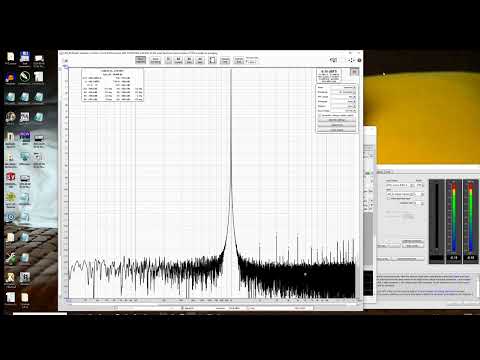This screenshot has height=360, width=480.
Task: Toggle the checkbox in the RTA controls panel
Action: coord(320,116)
